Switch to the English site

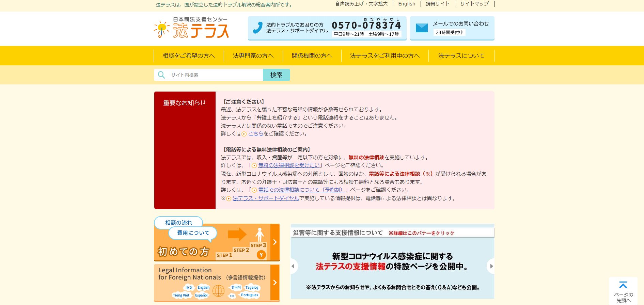(407, 4)
